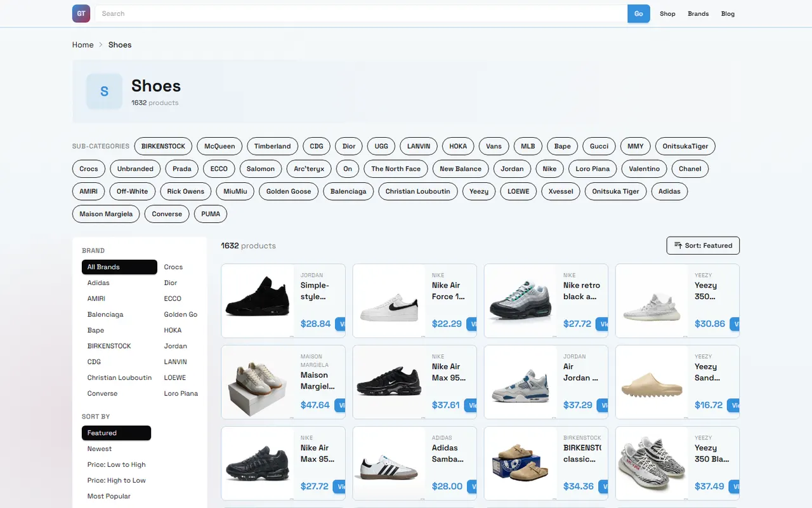Select the PUMA sub-category chip
812x508 pixels.
click(211, 214)
